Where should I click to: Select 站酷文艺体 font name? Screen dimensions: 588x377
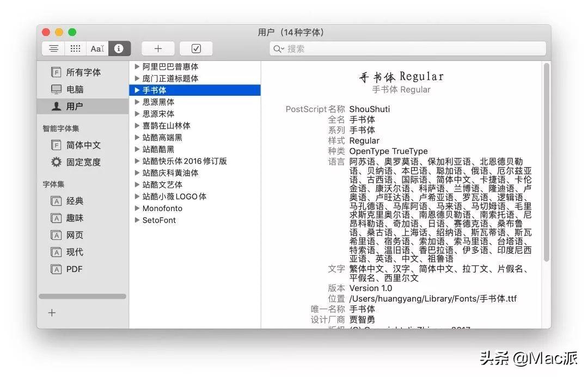tap(162, 185)
